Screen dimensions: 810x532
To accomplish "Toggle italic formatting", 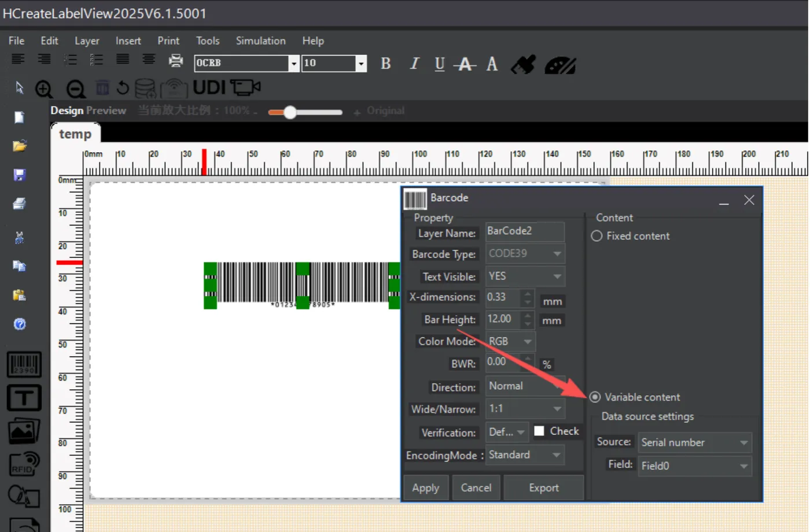I will (x=414, y=64).
